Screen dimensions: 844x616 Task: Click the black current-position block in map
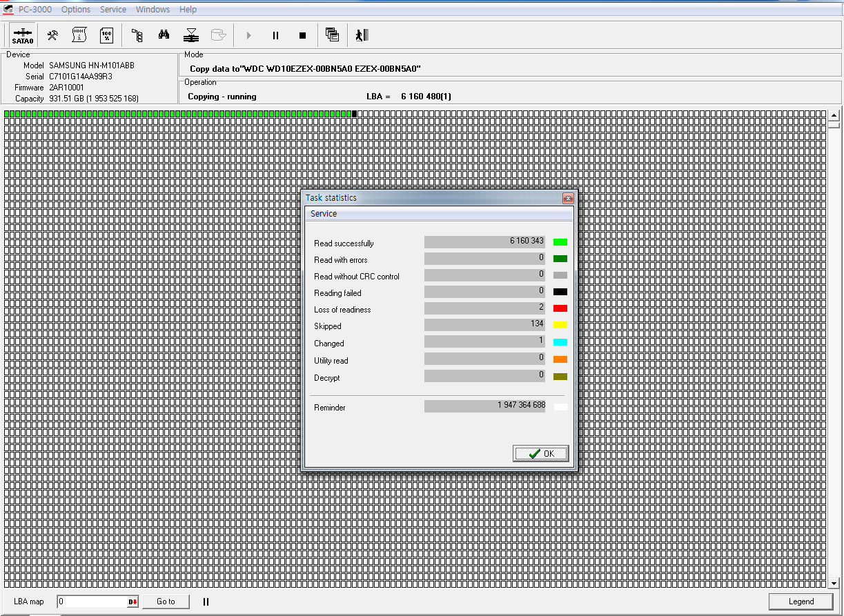pos(354,114)
